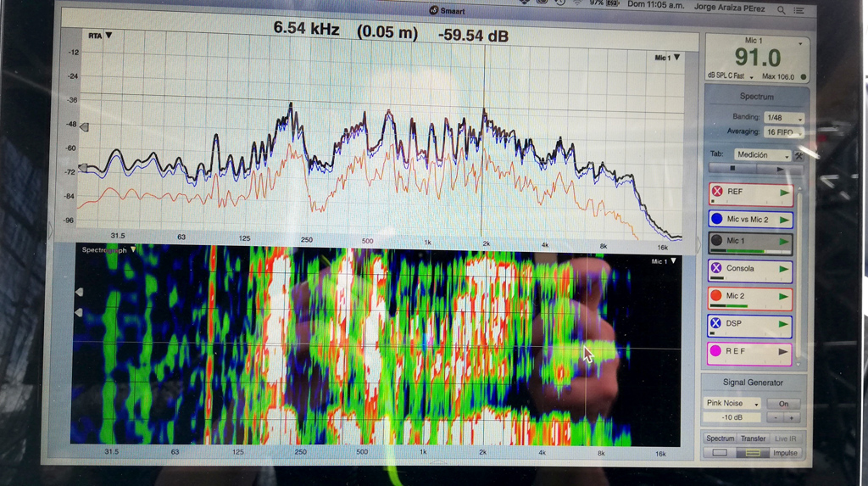Run the Mic vs Mic 2 measurement arrow
The width and height of the screenshot is (868, 486).
pyautogui.click(x=784, y=220)
